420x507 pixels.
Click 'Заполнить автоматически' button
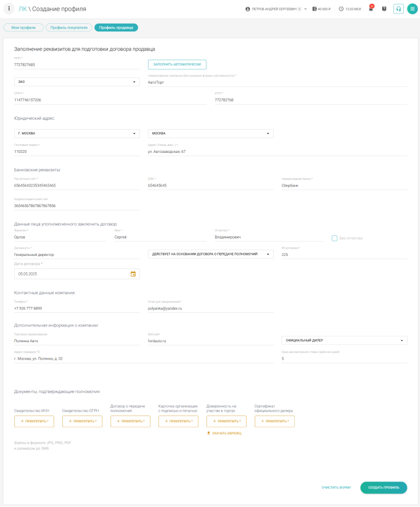177,65
